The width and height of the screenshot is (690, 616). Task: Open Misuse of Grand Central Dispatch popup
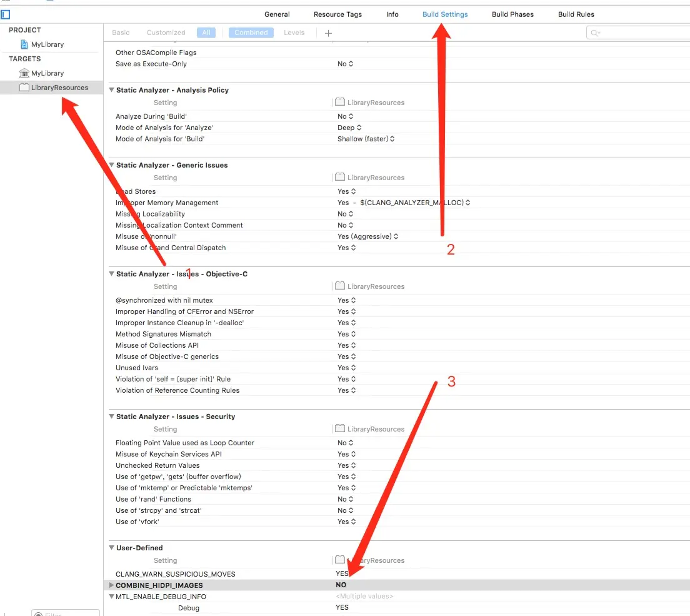tap(346, 248)
